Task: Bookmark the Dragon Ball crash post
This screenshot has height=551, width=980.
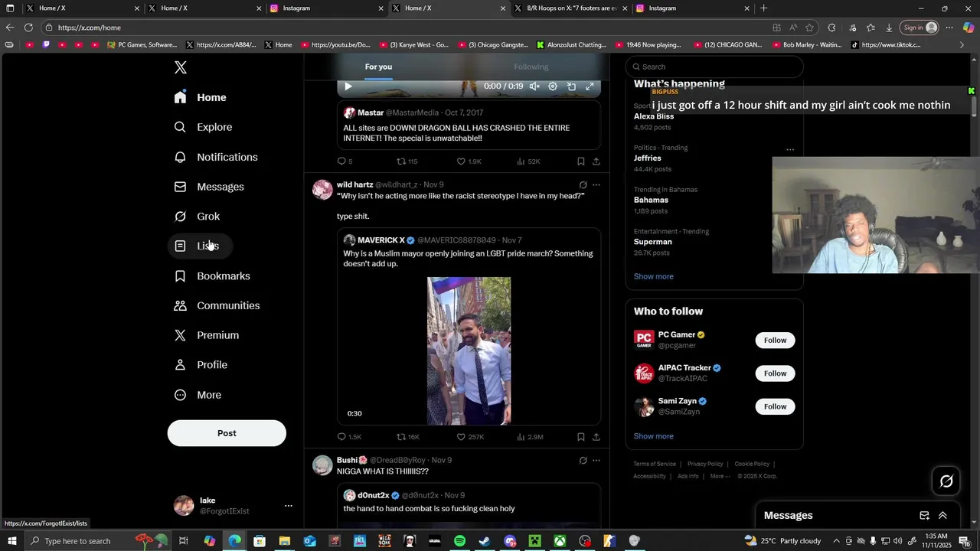Action: click(581, 161)
